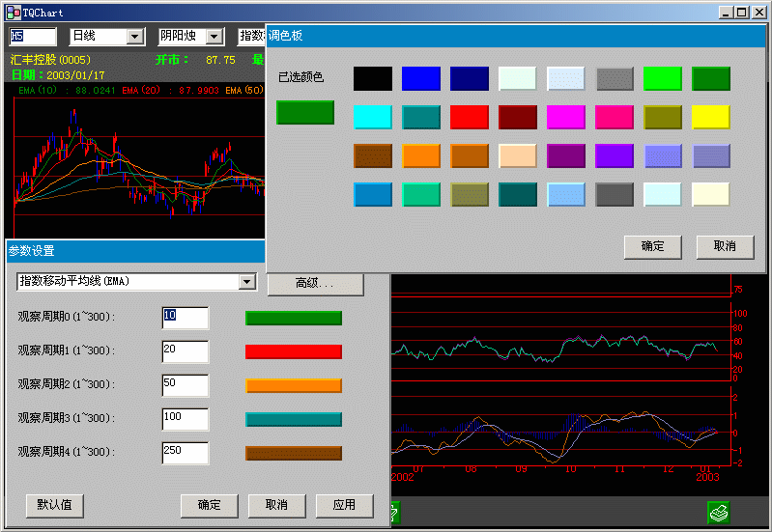Image resolution: width=772 pixels, height=532 pixels.
Task: Select the bright blue palette swatch
Action: (x=421, y=79)
